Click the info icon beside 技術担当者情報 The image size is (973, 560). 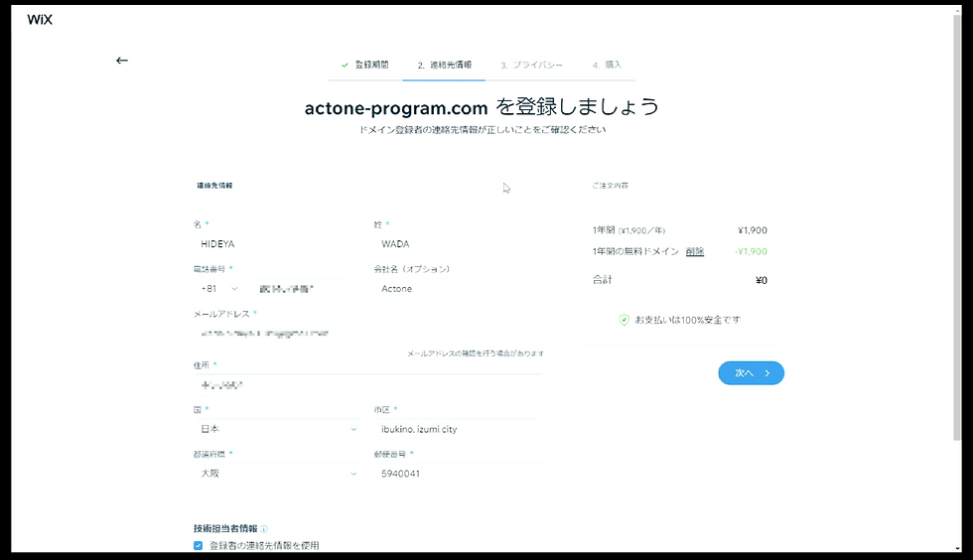pos(264,529)
